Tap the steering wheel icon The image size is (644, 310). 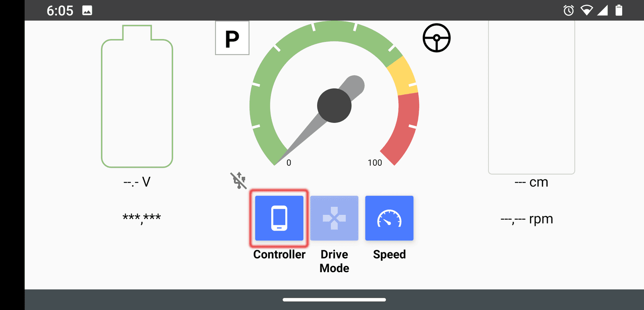click(437, 38)
